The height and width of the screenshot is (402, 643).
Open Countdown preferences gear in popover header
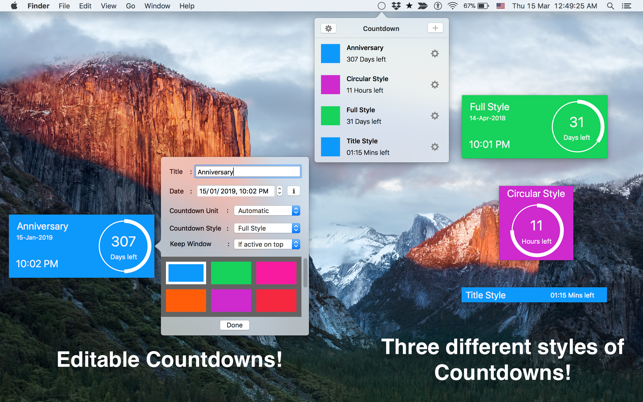(328, 28)
